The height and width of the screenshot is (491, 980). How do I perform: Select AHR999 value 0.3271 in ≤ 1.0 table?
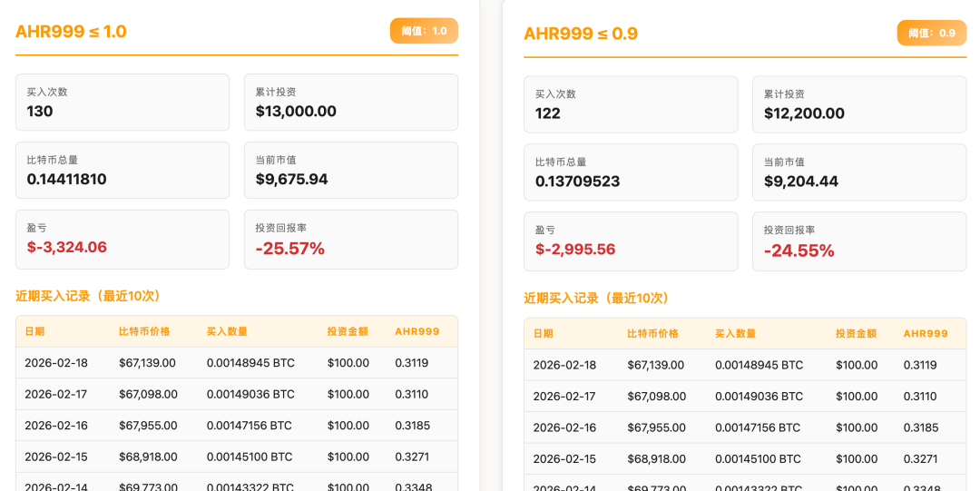[x=412, y=457]
